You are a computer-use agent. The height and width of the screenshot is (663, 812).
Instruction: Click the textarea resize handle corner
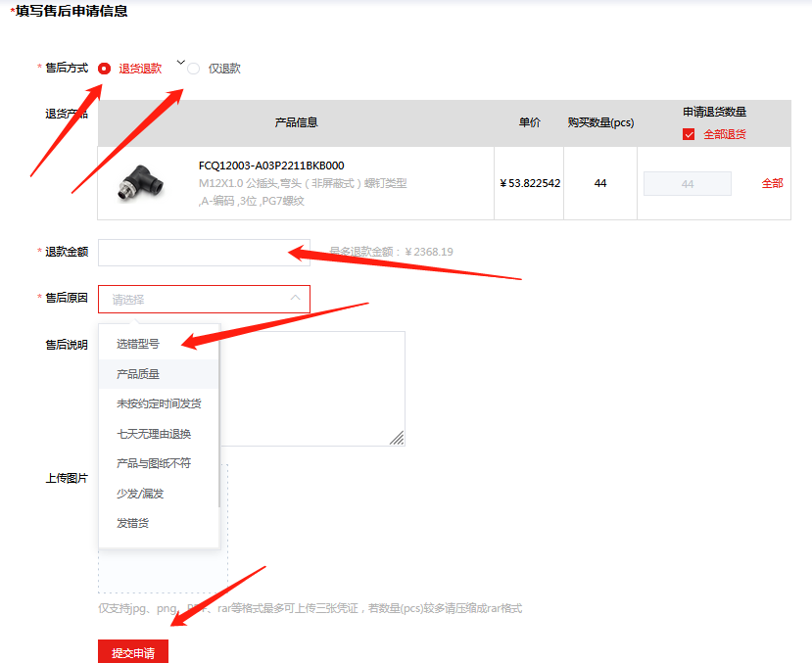pyautogui.click(x=398, y=439)
